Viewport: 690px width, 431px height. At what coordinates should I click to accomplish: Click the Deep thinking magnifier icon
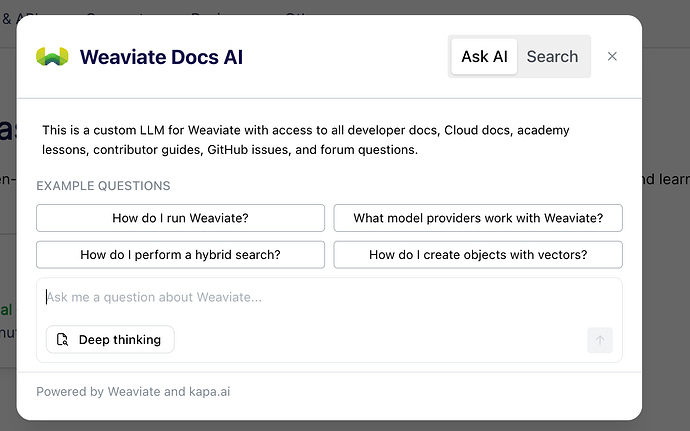point(63,340)
